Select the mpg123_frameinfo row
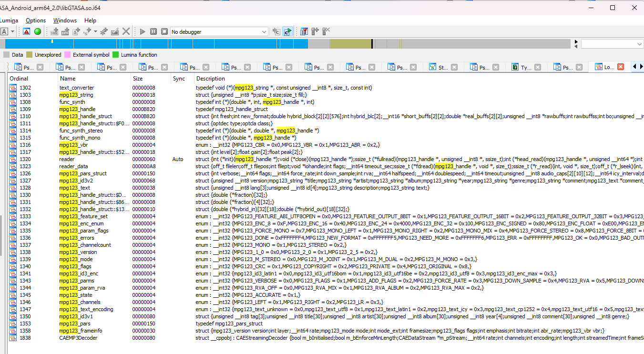 tap(80, 331)
